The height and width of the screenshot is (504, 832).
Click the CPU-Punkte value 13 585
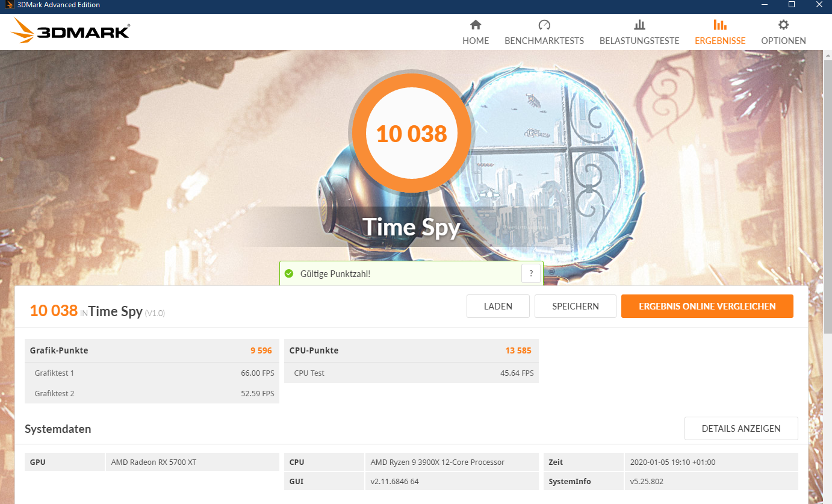[x=518, y=350]
